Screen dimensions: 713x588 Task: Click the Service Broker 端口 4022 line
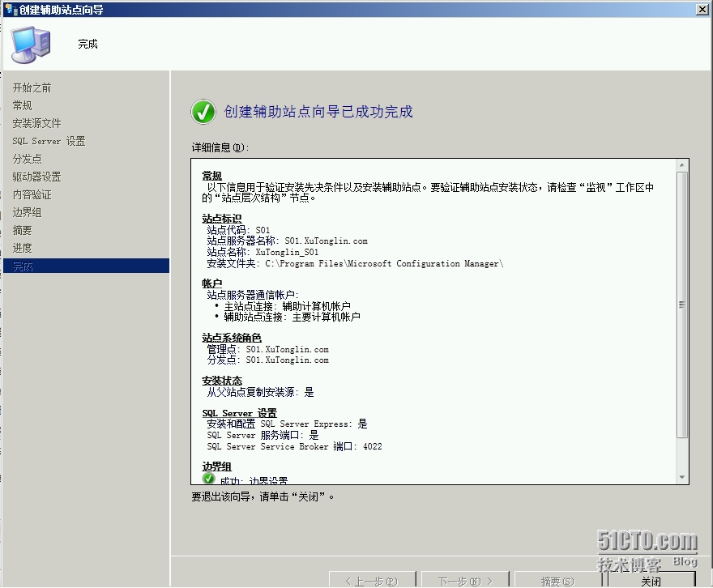(295, 447)
